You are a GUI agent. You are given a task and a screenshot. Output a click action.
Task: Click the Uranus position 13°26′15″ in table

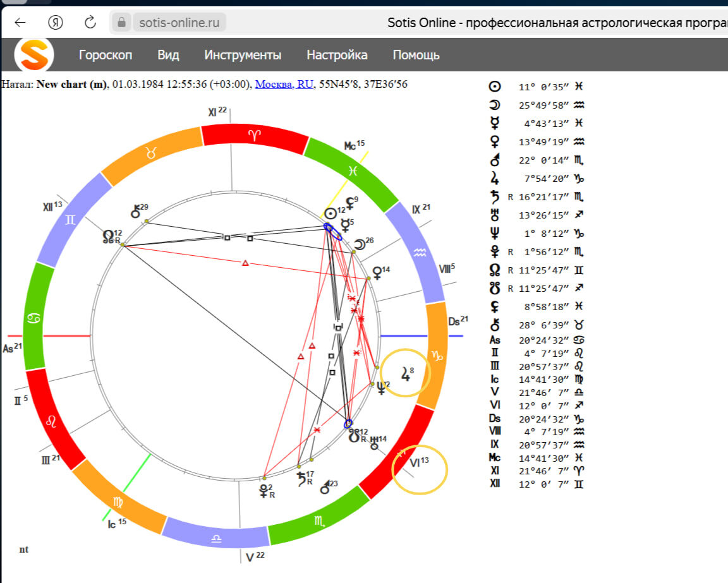tap(543, 215)
